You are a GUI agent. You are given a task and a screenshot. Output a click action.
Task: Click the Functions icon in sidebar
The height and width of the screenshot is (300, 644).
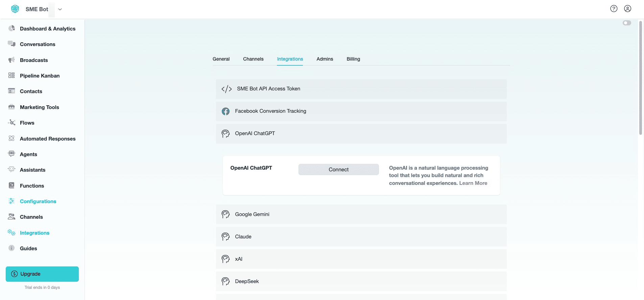tap(12, 186)
